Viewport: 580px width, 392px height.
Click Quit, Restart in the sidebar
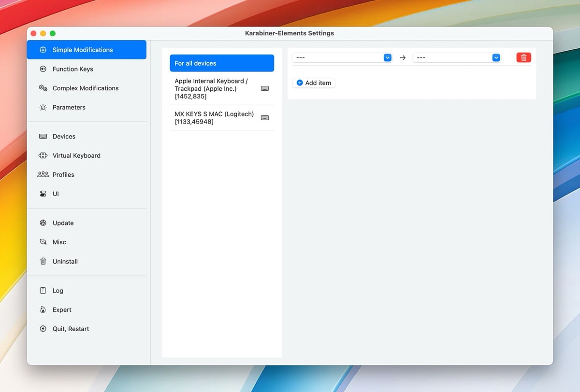pos(71,329)
